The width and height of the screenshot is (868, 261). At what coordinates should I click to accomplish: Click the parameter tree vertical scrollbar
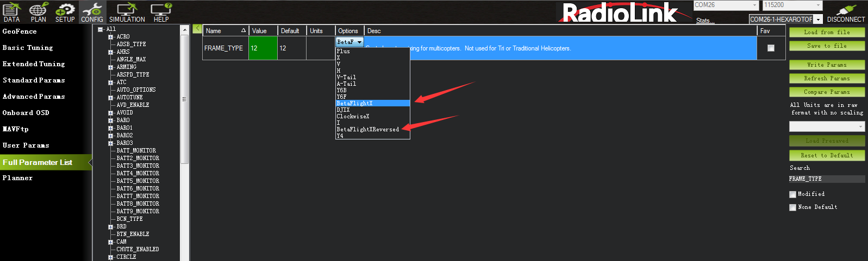click(x=184, y=99)
